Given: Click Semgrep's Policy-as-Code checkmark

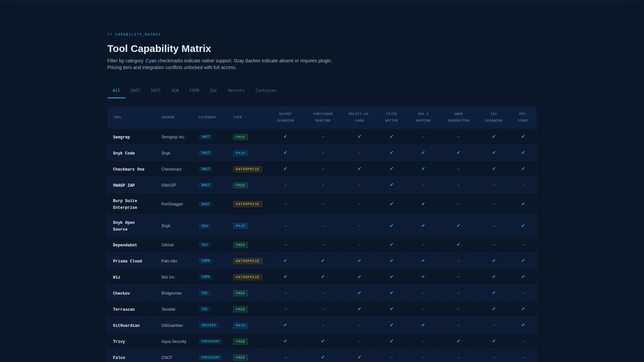Looking at the screenshot, I should tap(360, 137).
